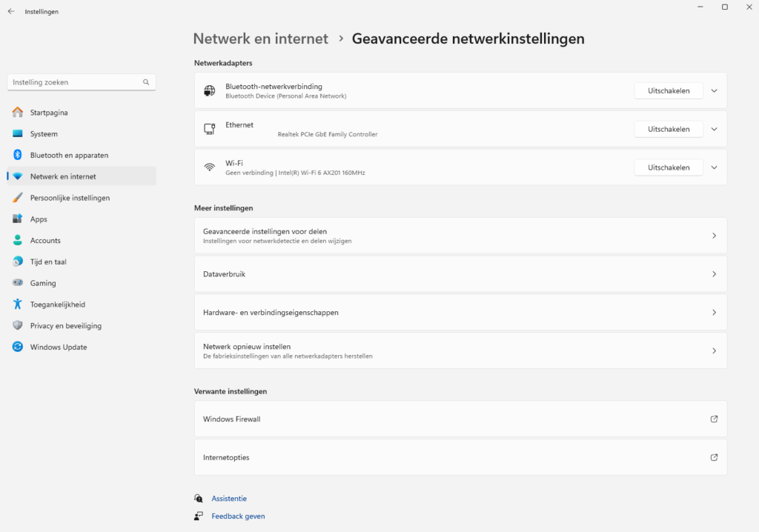Screen dimensions: 759x532
Task: Open Feedback geven link
Action: (x=237, y=516)
